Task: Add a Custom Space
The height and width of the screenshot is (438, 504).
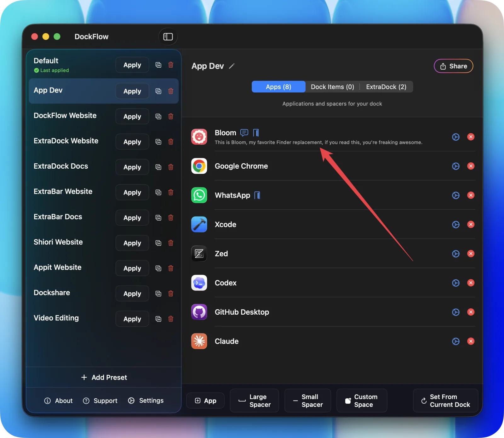Action: pyautogui.click(x=362, y=401)
